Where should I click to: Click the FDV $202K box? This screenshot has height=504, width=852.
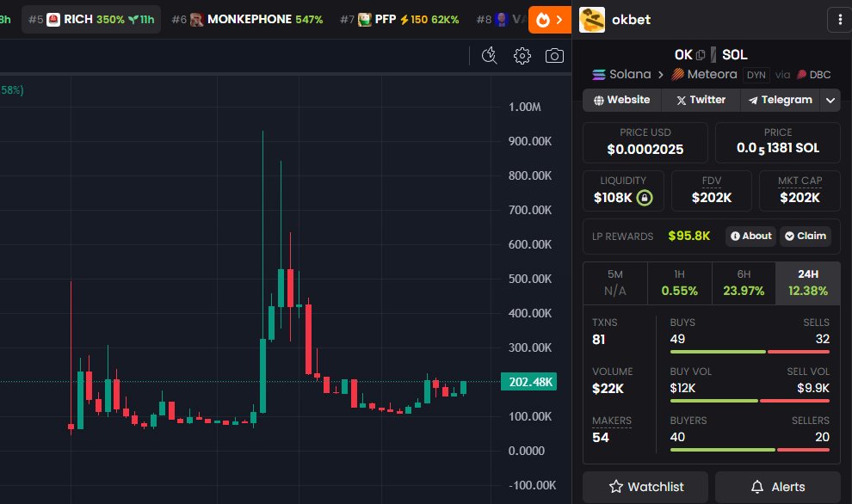[x=711, y=191]
